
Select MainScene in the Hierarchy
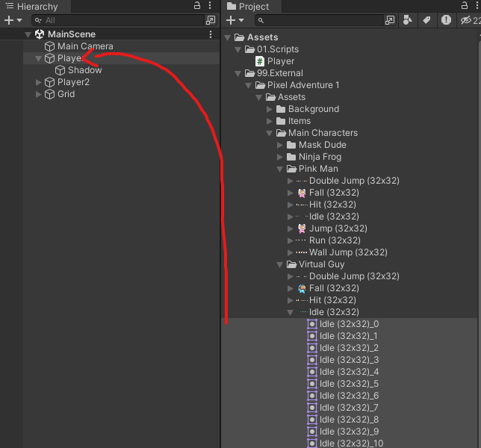(72, 34)
